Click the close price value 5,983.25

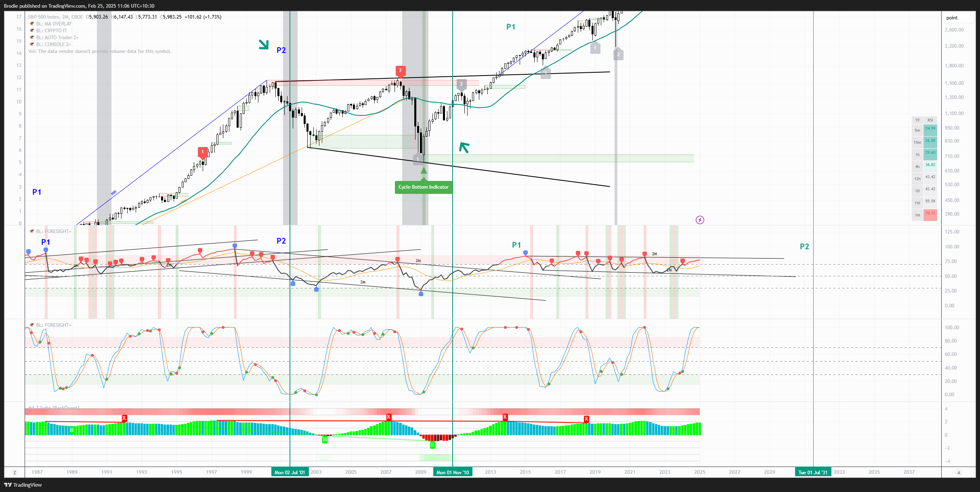172,17
